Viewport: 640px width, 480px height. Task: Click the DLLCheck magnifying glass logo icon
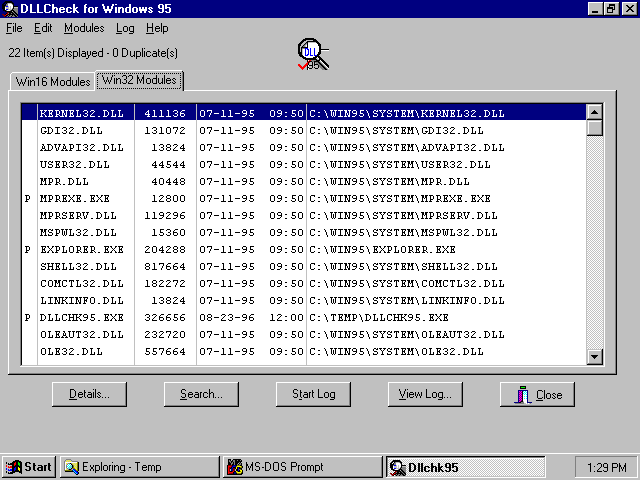pyautogui.click(x=312, y=54)
